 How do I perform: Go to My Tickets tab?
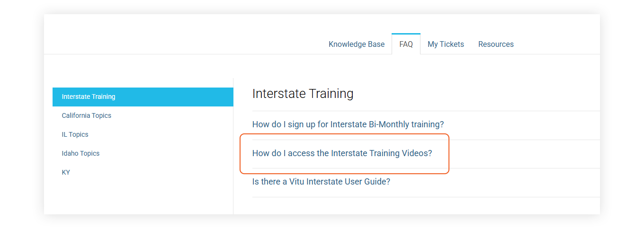point(446,44)
